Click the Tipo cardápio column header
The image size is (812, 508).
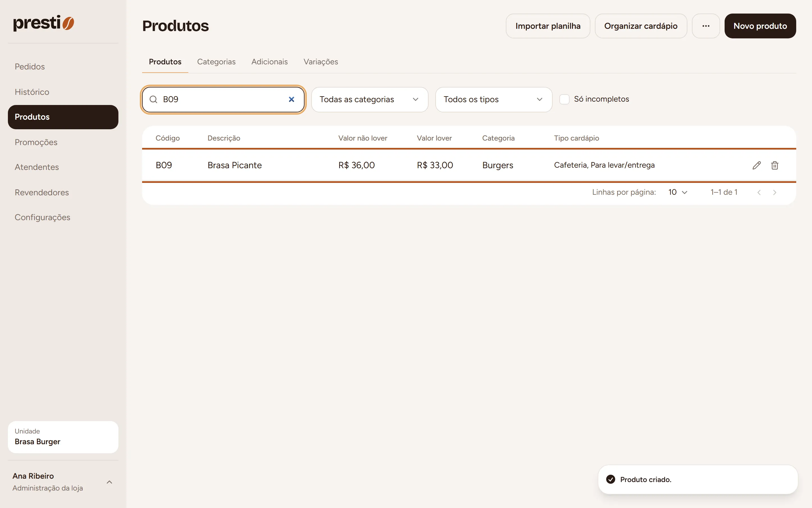(x=577, y=138)
